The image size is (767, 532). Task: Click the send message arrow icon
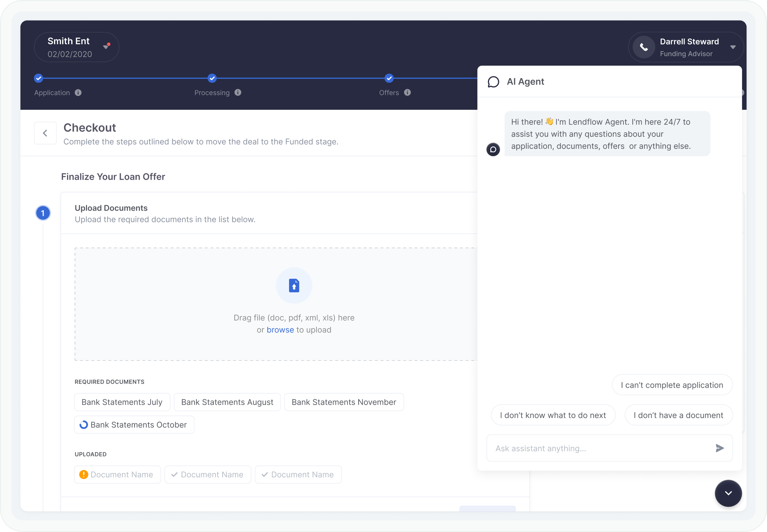click(719, 448)
